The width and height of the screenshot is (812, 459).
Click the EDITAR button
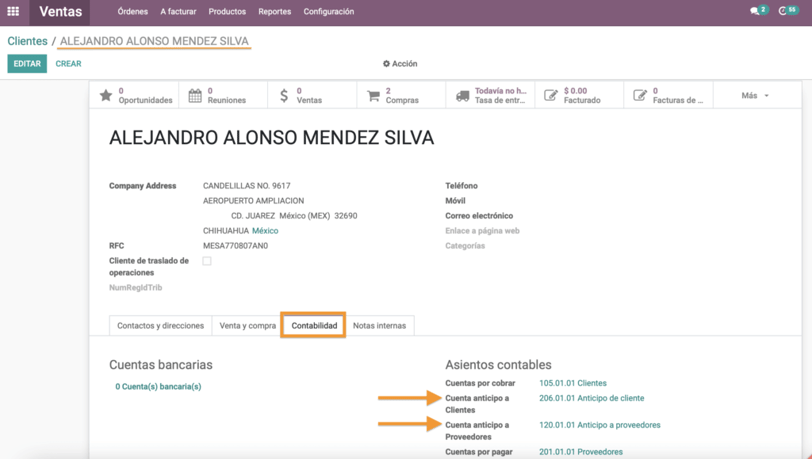pyautogui.click(x=27, y=64)
